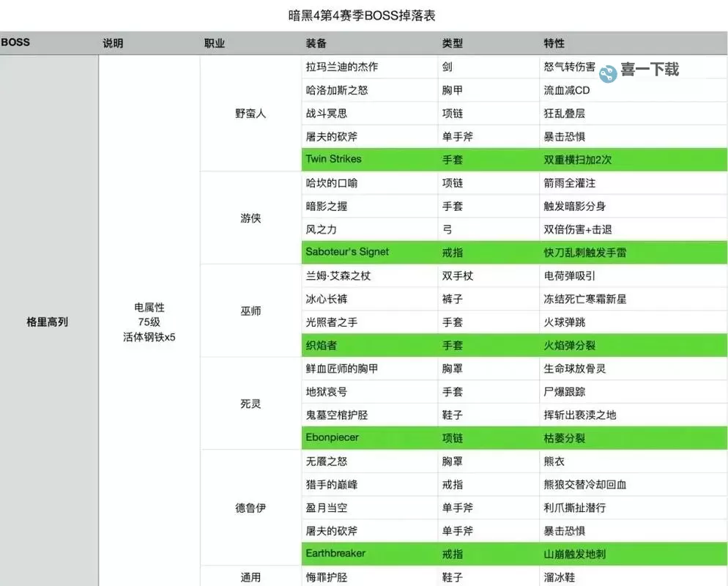Click the table title 暗黑4第4赛季BOSS掉落表
The image size is (728, 586).
[364, 13]
